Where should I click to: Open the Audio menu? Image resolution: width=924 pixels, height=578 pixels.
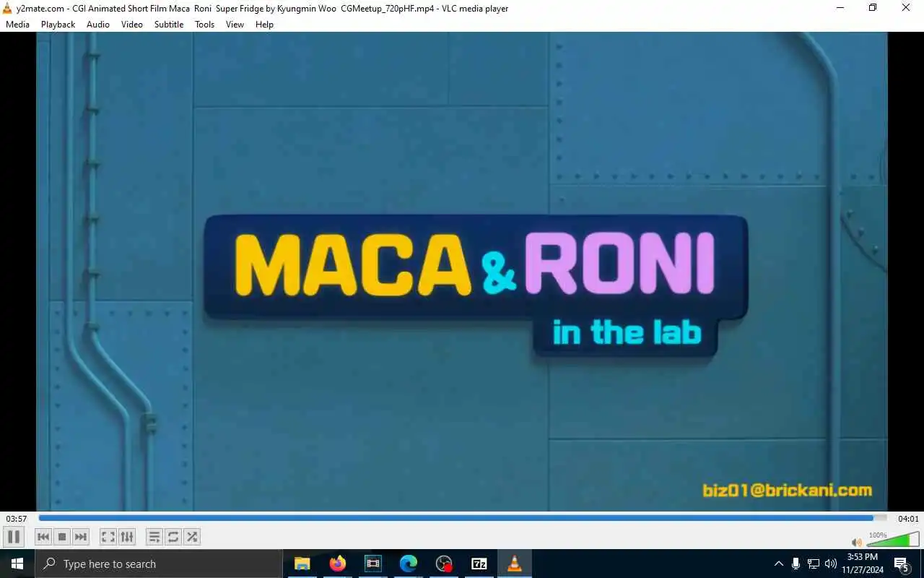[98, 25]
